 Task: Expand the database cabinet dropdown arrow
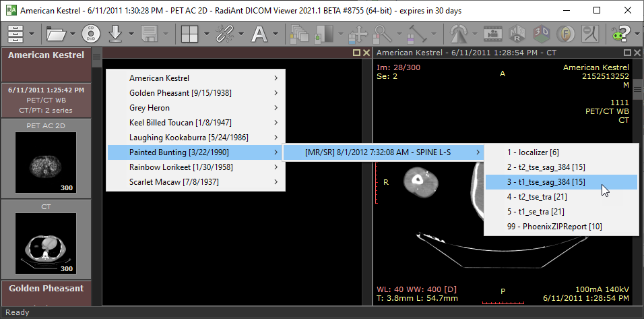(32, 34)
